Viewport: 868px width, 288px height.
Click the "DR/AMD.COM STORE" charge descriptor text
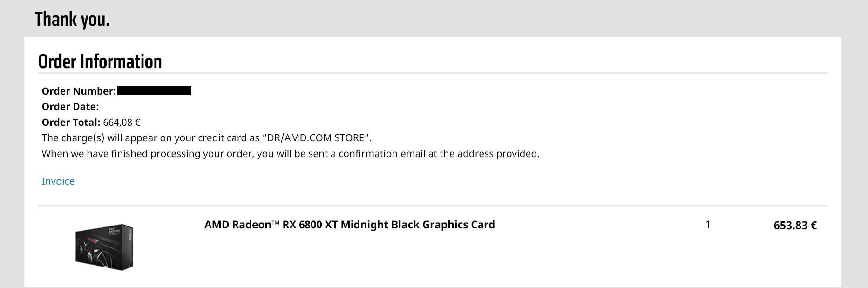(316, 138)
